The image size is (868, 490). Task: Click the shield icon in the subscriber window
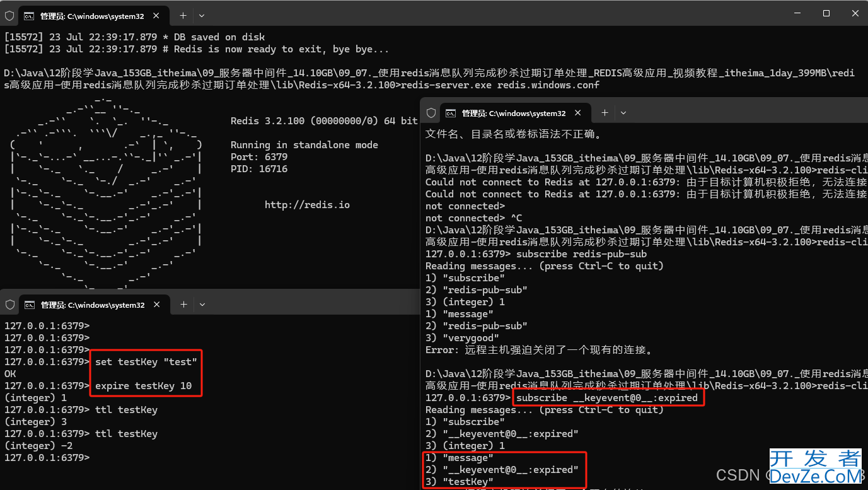tap(431, 113)
